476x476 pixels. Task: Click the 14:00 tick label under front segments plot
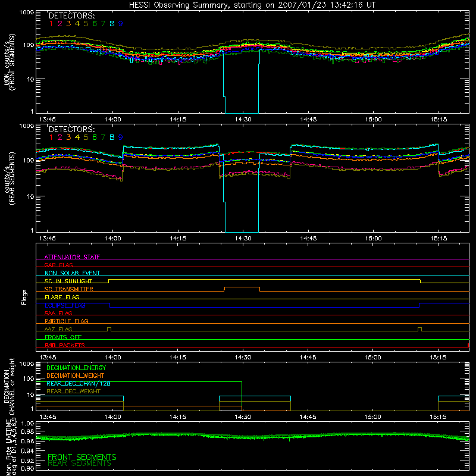click(112, 120)
